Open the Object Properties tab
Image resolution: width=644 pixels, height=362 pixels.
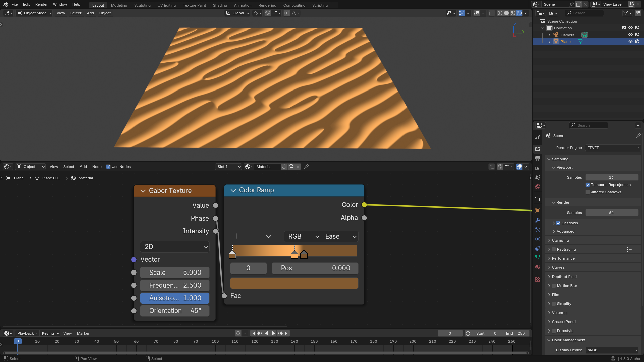pos(538,211)
